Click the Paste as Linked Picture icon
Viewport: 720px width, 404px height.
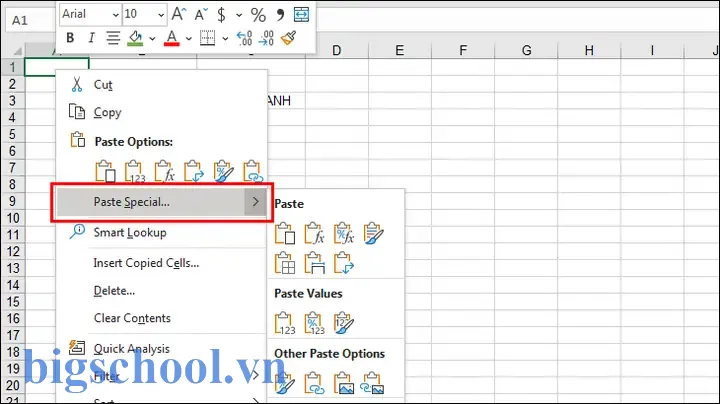[372, 383]
